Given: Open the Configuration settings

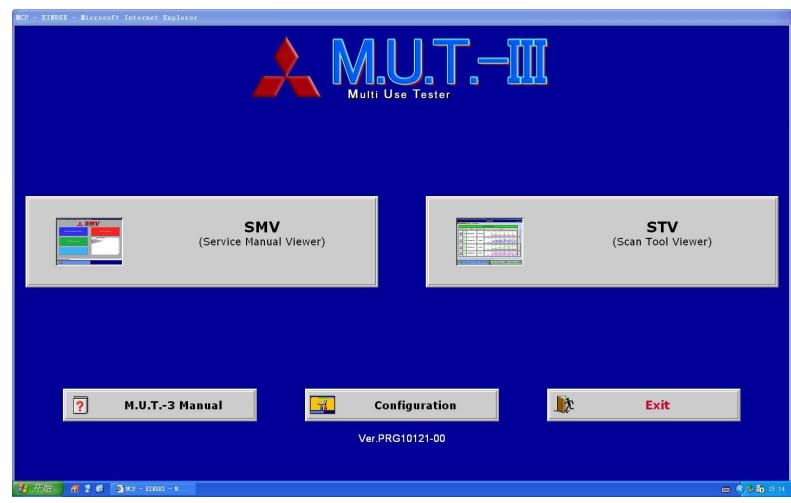Looking at the screenshot, I should pyautogui.click(x=402, y=405).
